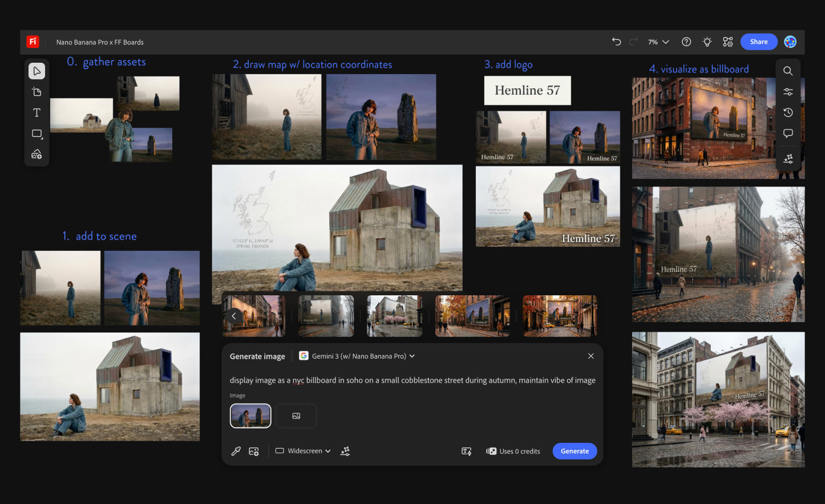This screenshot has width=825, height=504.
Task: Open the comments speech bubble panel
Action: (788, 133)
